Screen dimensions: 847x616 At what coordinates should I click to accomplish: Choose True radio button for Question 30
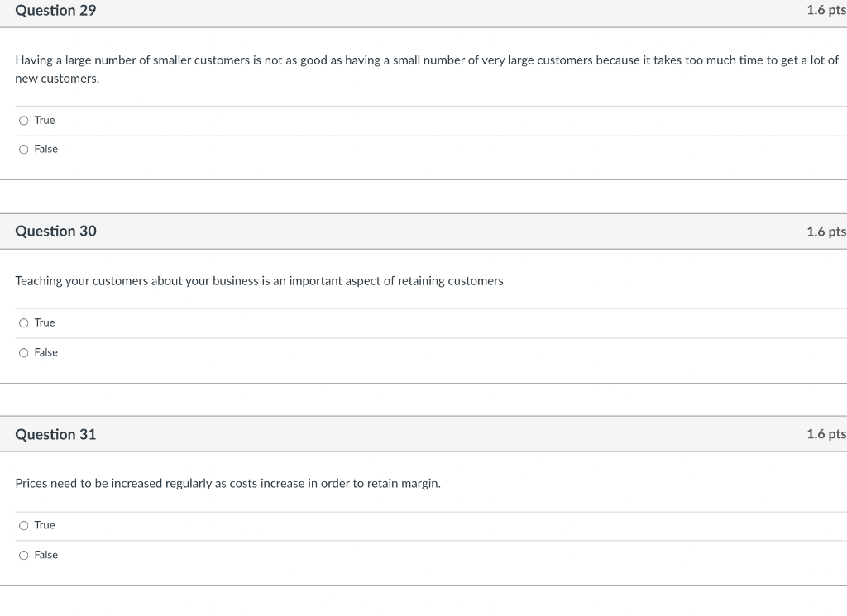tap(24, 323)
